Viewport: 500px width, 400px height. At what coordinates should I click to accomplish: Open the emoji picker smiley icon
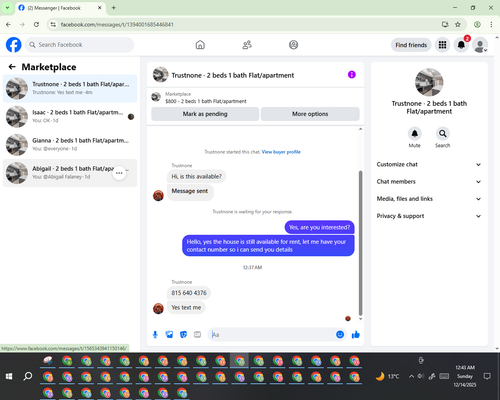coord(340,334)
